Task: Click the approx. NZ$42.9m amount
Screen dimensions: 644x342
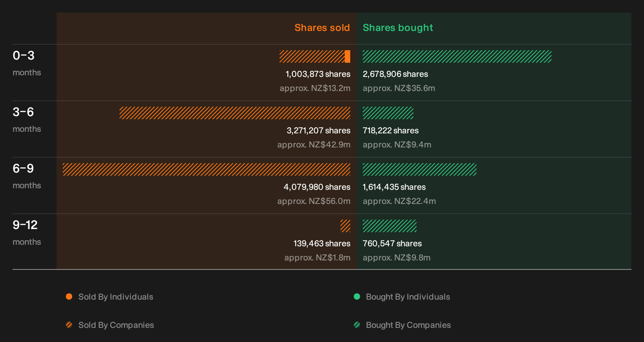Action: (x=314, y=145)
